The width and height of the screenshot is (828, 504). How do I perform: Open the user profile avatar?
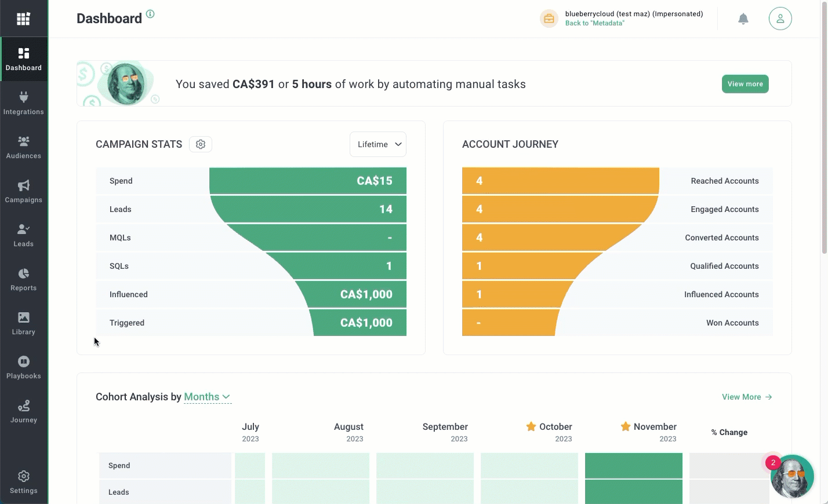pos(780,19)
